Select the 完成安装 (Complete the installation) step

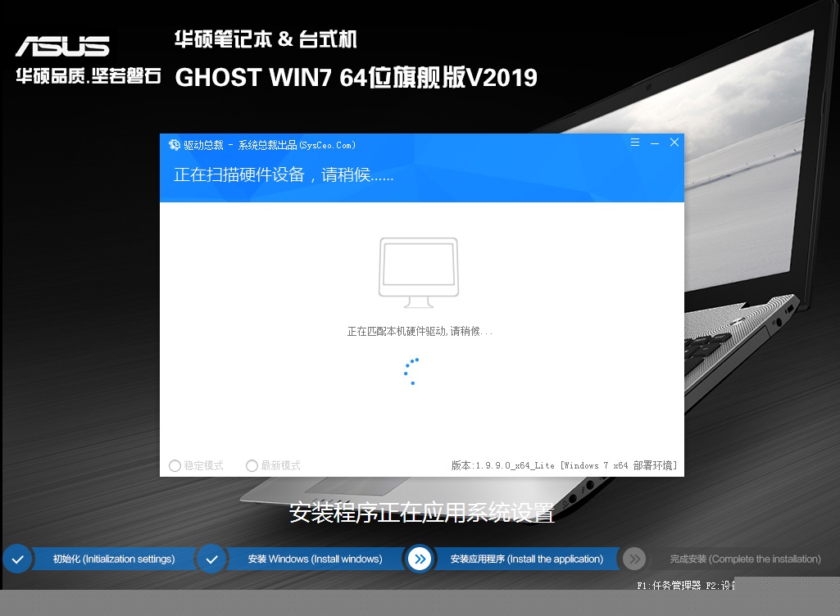[745, 559]
